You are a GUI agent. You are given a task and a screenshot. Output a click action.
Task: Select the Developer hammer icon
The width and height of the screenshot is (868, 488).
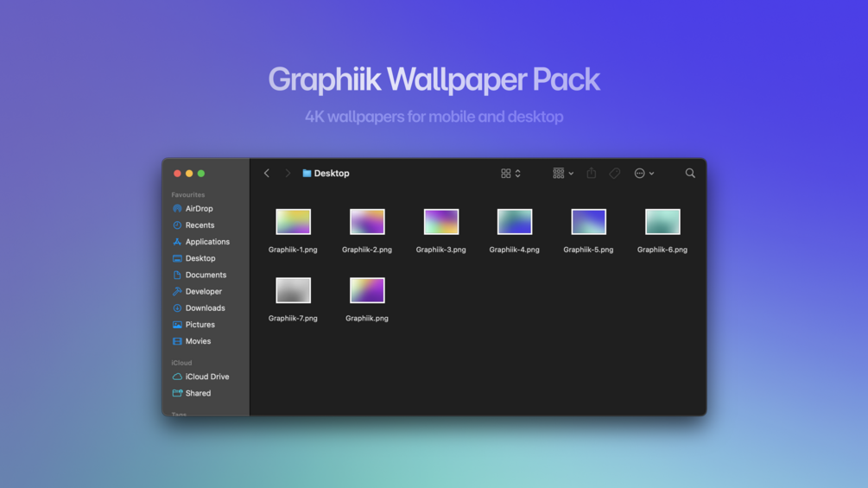tap(177, 292)
